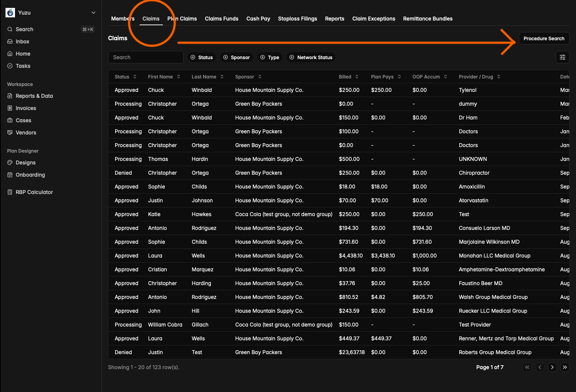Viewport: 576px width, 392px height.
Task: Open the Status filter text
Action: pyautogui.click(x=205, y=58)
